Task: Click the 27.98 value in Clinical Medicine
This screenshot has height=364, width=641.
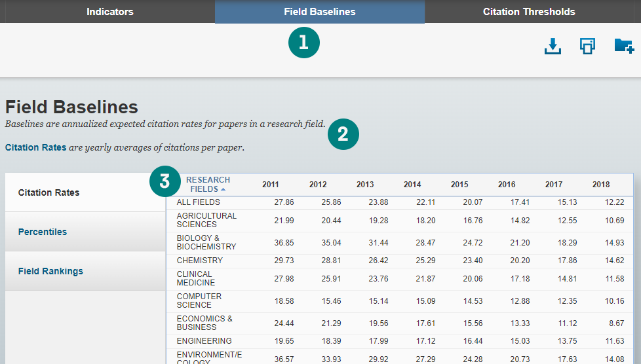Action: [x=284, y=279]
